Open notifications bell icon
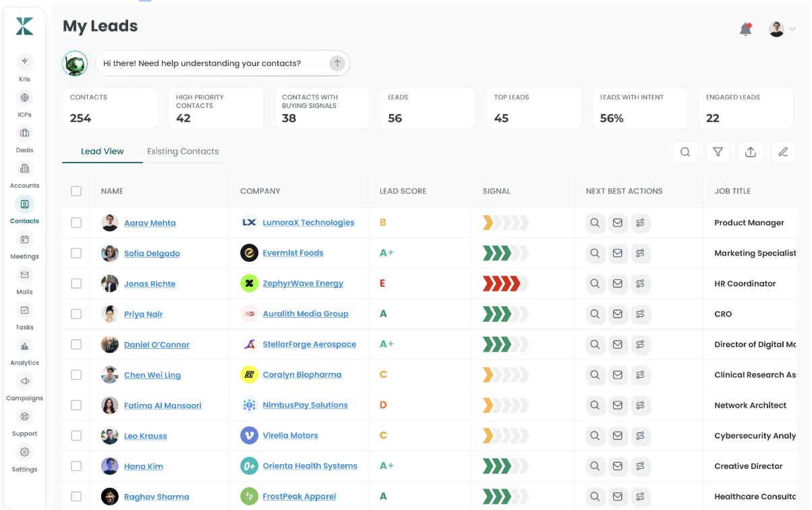 click(x=745, y=29)
